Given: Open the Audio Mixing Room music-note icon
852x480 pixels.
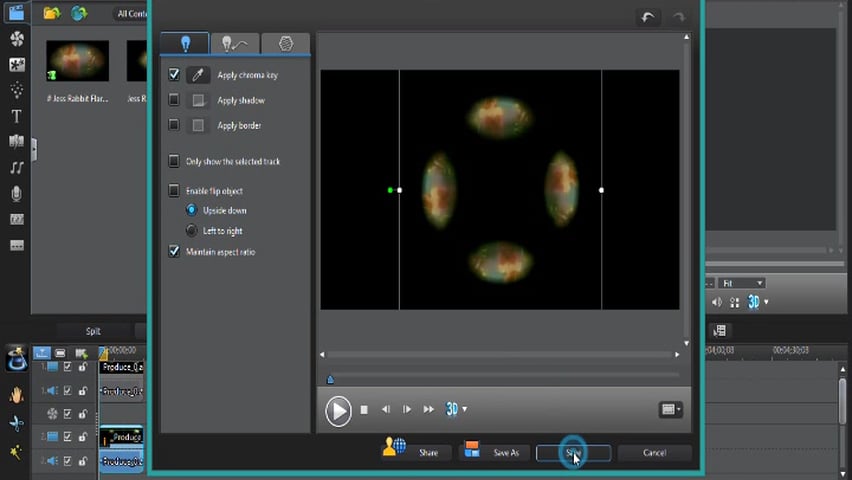Looking at the screenshot, I should pyautogui.click(x=16, y=168).
